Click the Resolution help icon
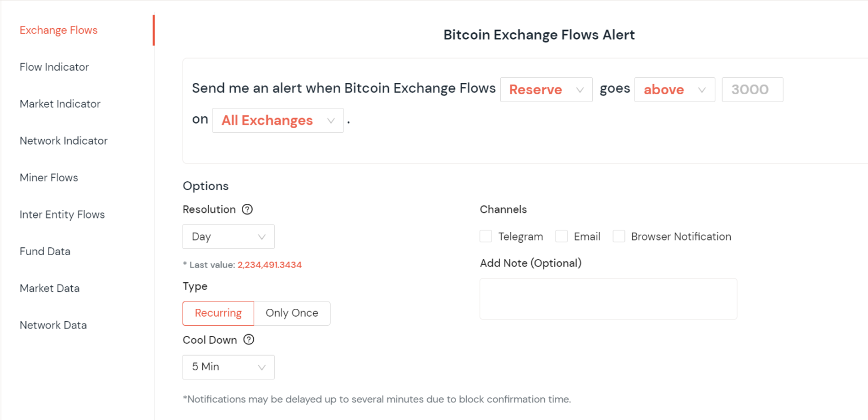This screenshot has width=868, height=420. 247,209
